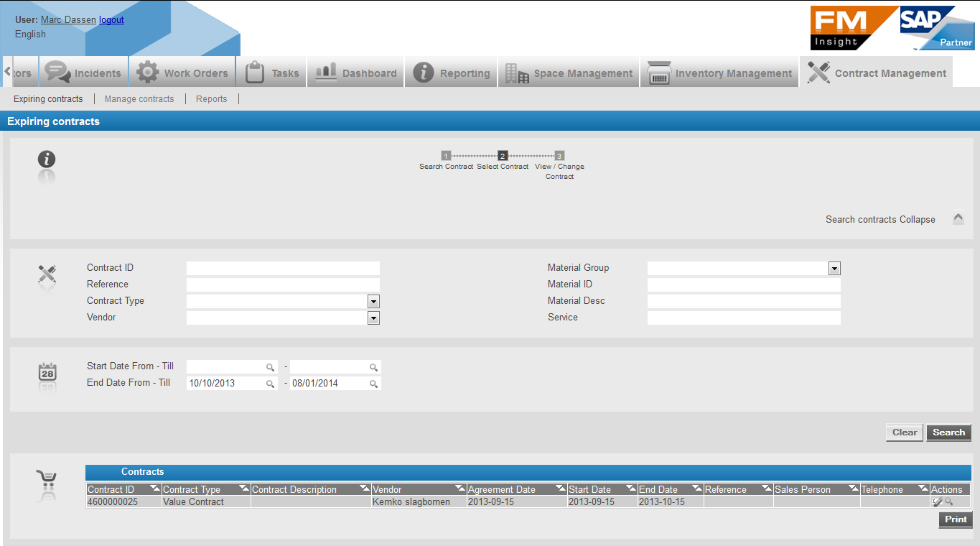
Task: Expand the Contract Type dropdown
Action: (x=373, y=302)
